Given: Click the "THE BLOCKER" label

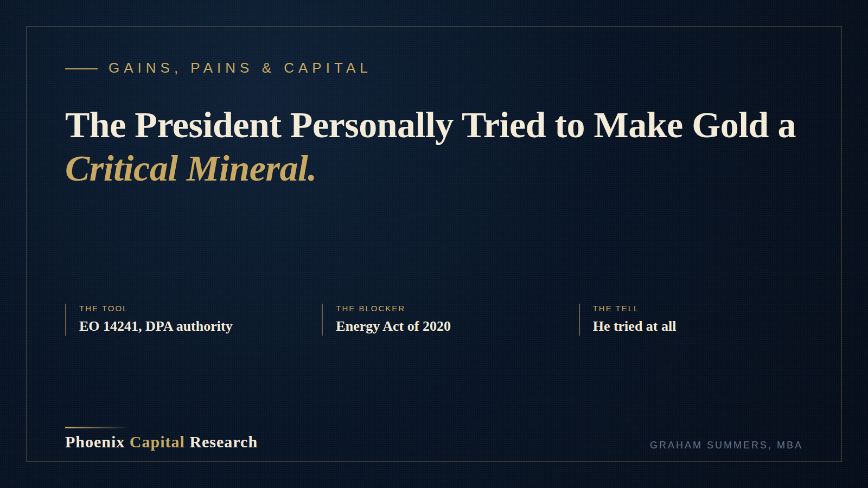Looking at the screenshot, I should pos(370,309).
